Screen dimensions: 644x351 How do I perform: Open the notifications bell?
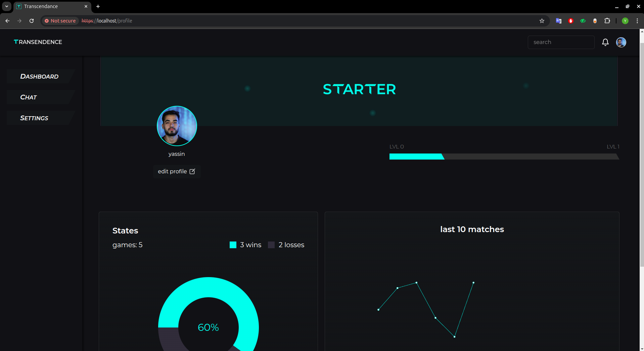(605, 42)
